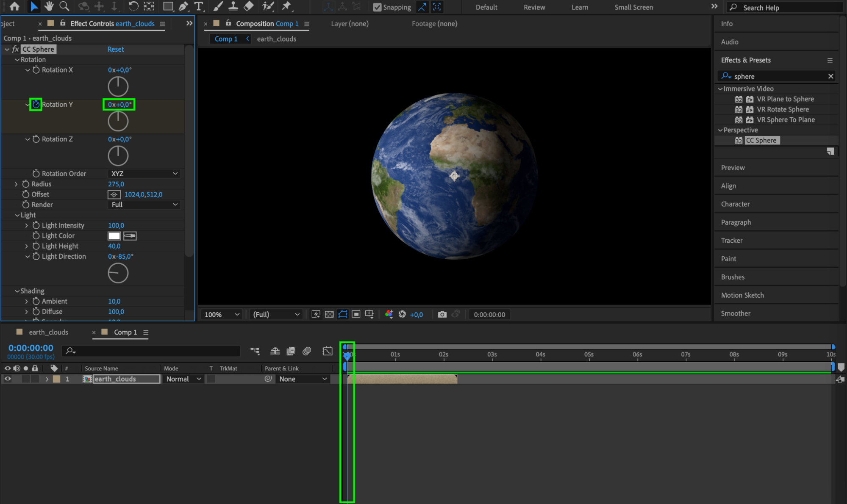The height and width of the screenshot is (504, 847).
Task: Take snapshot with camera icon
Action: tap(442, 314)
